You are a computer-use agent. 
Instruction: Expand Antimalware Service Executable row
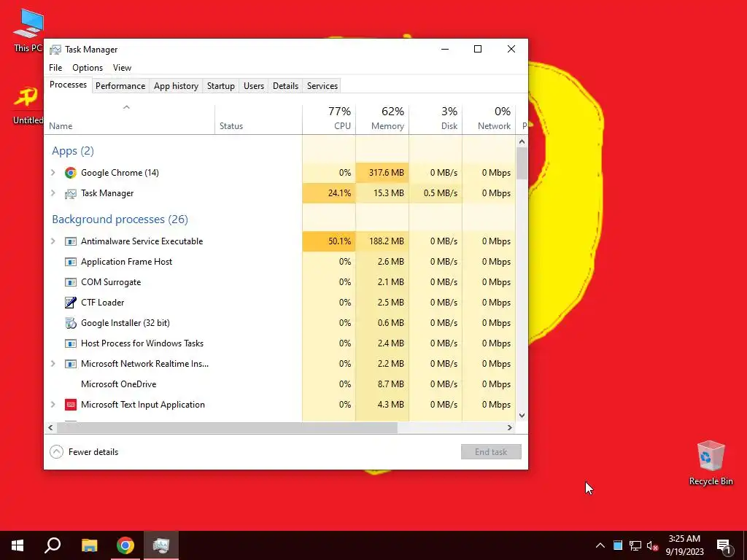pyautogui.click(x=53, y=241)
